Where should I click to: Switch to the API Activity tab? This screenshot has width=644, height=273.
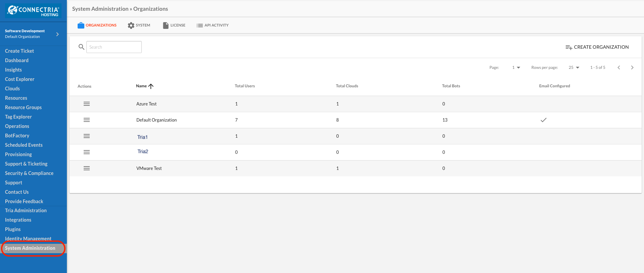click(213, 26)
